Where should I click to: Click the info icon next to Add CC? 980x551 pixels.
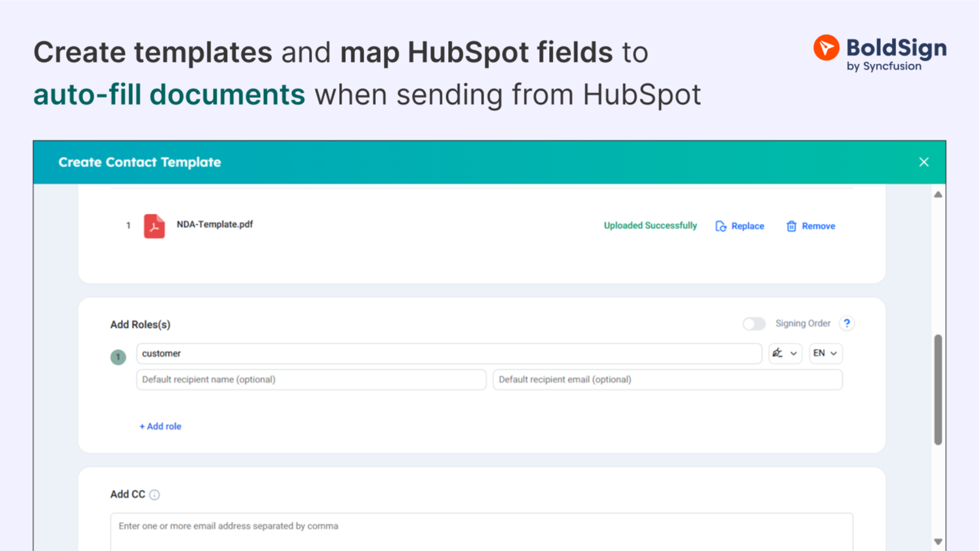[154, 494]
